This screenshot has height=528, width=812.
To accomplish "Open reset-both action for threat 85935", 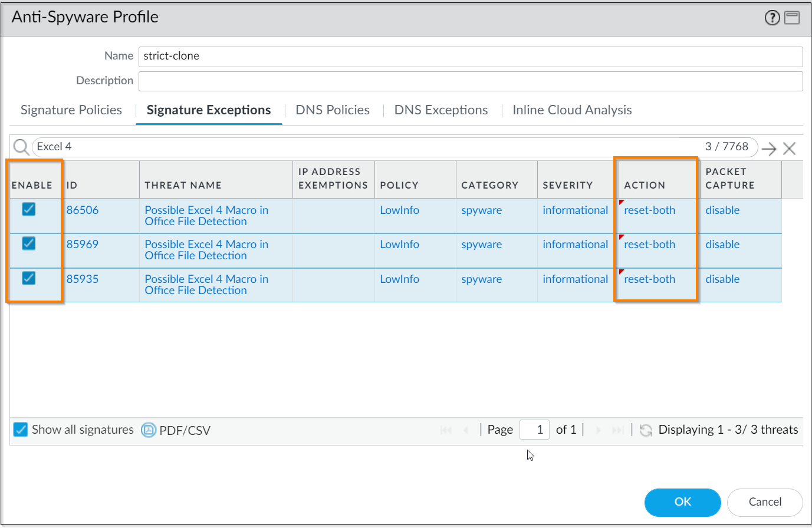I will [649, 279].
